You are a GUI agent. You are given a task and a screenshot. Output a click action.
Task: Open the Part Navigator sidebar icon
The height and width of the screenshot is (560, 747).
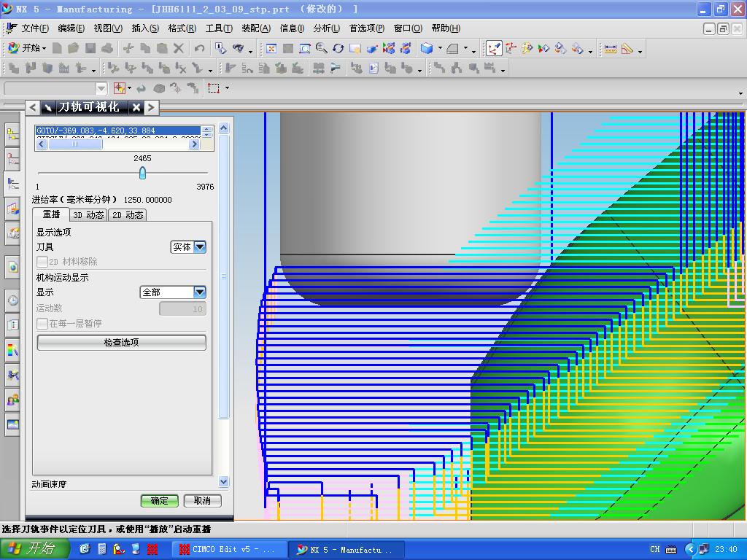(x=13, y=158)
